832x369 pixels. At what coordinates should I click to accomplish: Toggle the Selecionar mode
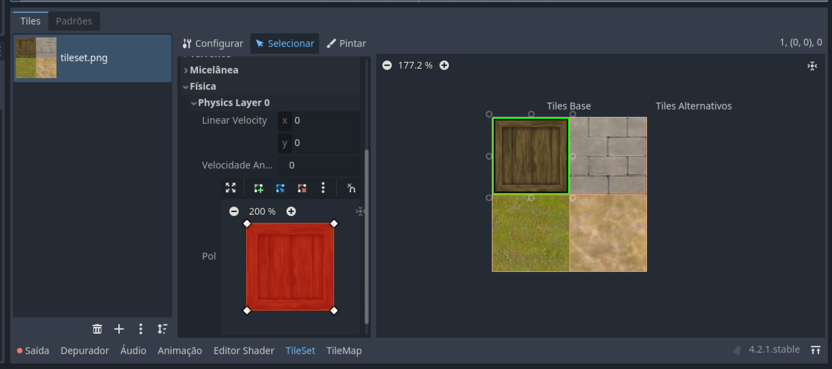pos(284,44)
